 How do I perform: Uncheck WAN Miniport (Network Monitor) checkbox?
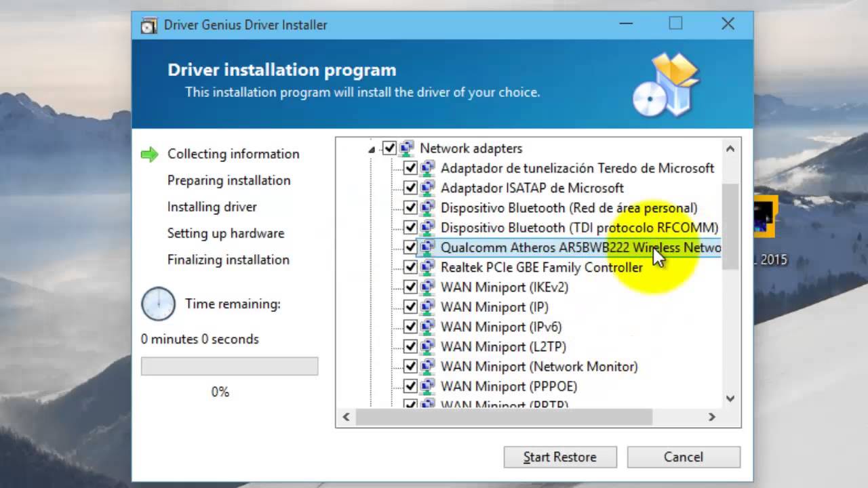410,366
